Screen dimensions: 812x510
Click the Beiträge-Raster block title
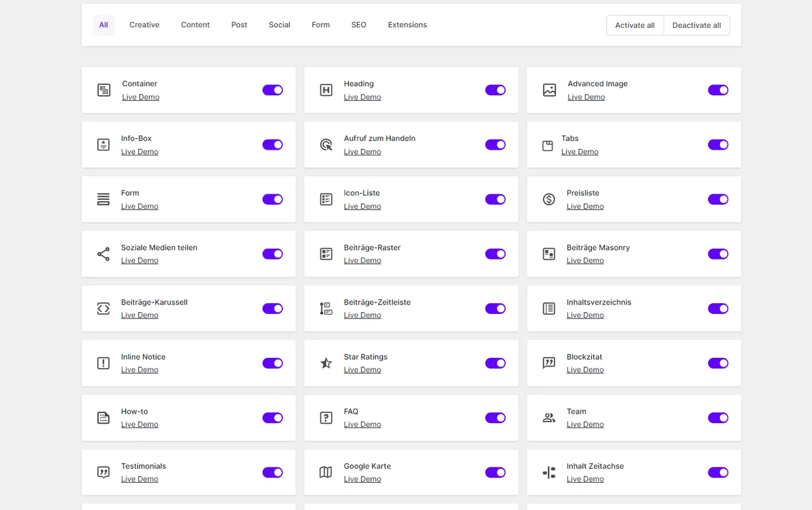372,248
